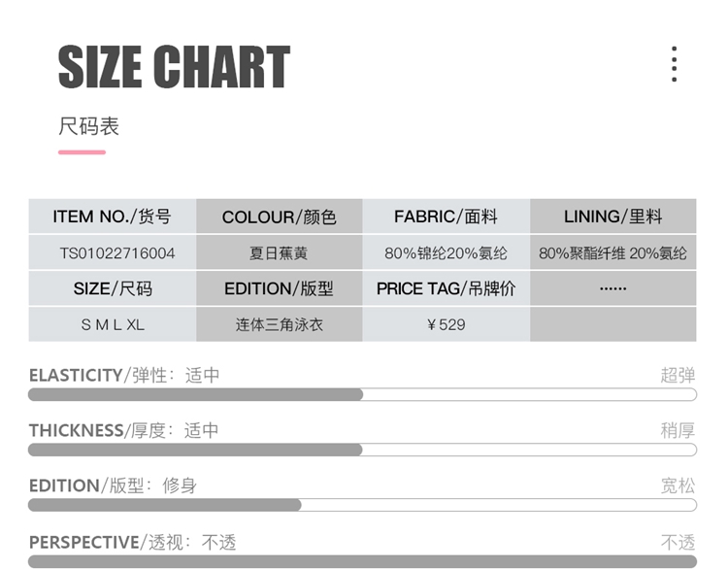Click the EDITION/版型 修身 slider bar
The height and width of the screenshot is (569, 728).
tap(362, 505)
